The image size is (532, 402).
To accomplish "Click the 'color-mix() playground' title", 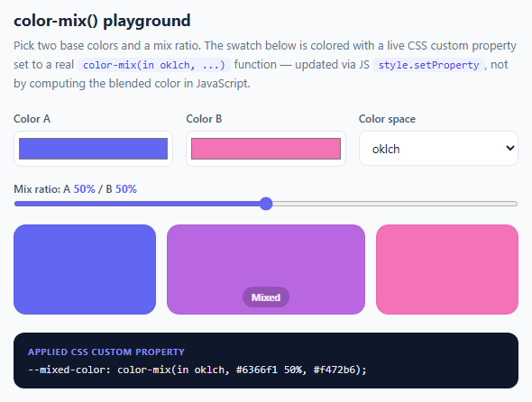I will pos(102,21).
